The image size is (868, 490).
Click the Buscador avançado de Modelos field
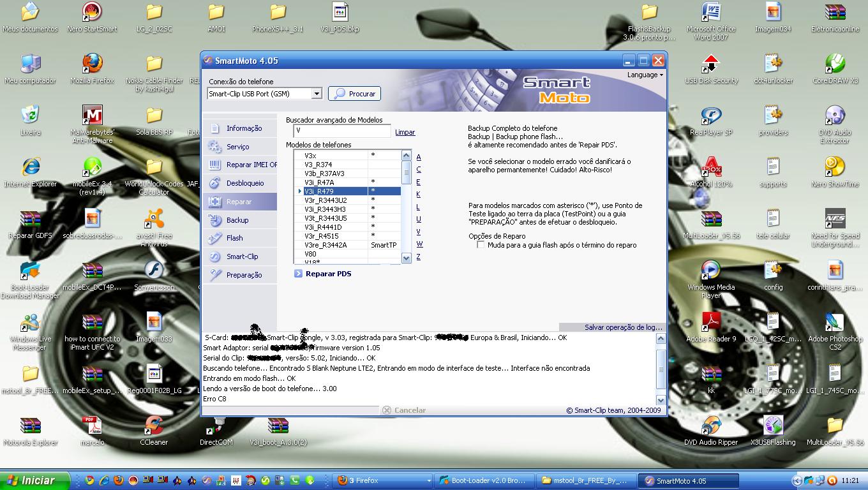341,131
